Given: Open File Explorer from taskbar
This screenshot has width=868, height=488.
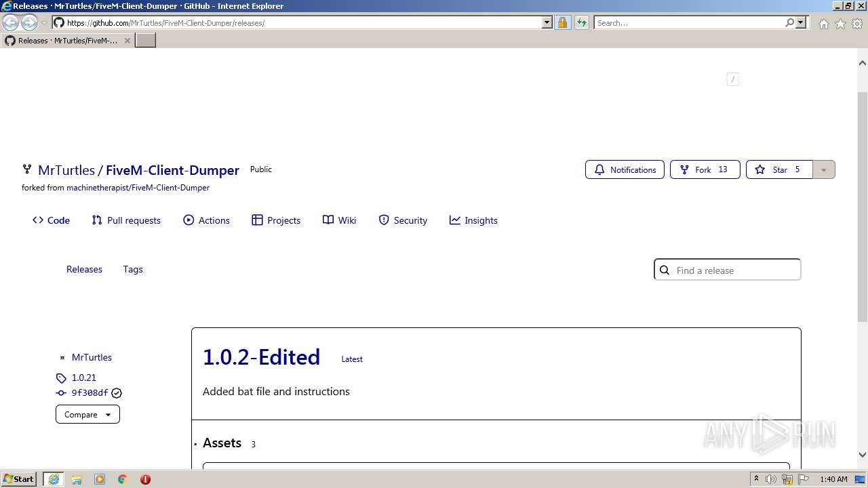Looking at the screenshot, I should click(77, 479).
